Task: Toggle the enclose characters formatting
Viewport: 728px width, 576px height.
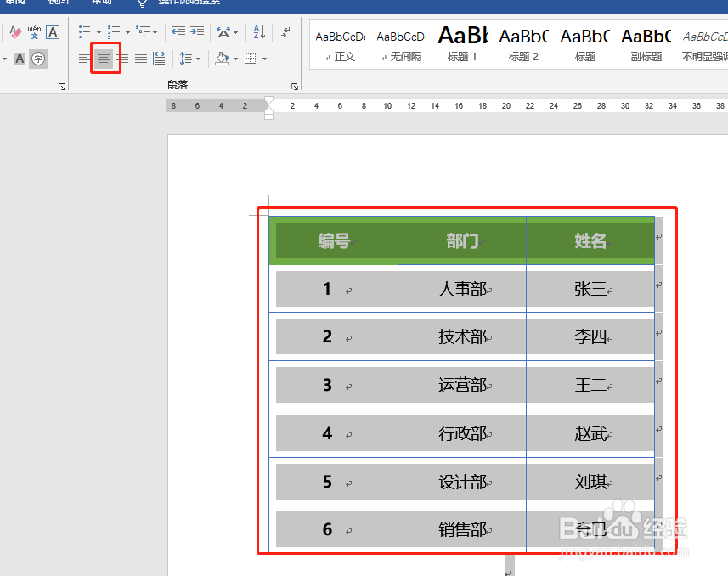Action: click(39, 59)
